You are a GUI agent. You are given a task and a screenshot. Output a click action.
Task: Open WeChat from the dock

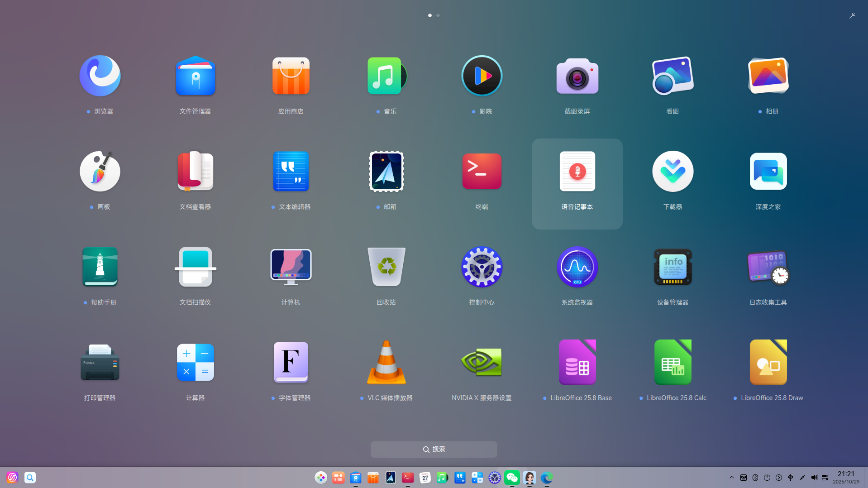pos(512,478)
